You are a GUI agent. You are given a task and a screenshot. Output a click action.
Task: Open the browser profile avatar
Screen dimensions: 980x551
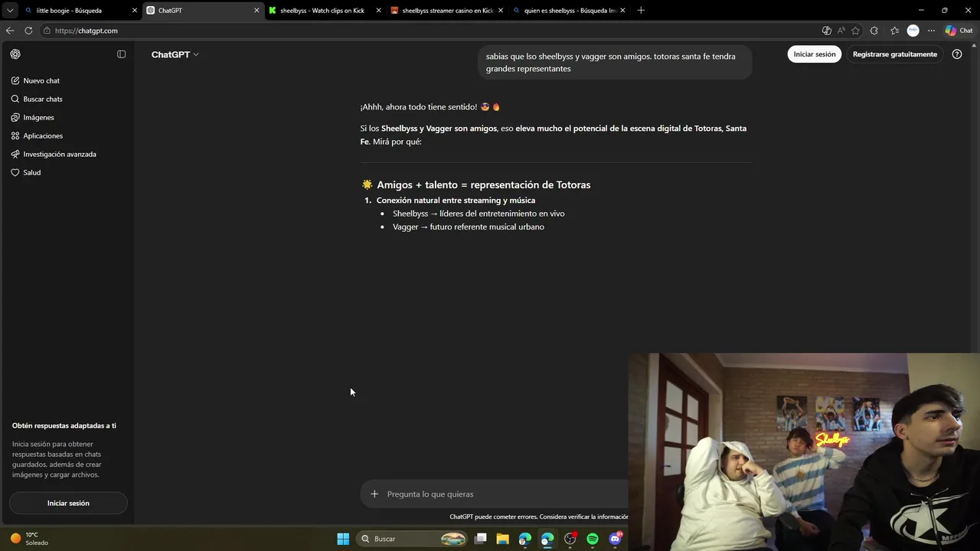913,31
